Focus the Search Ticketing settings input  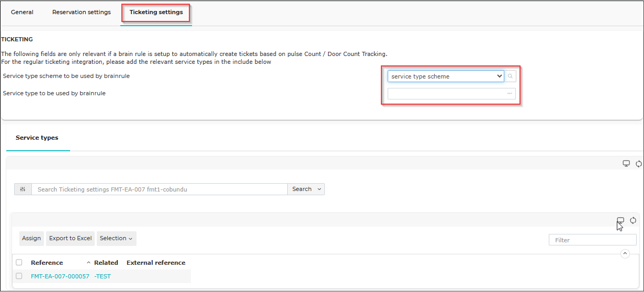[160, 189]
